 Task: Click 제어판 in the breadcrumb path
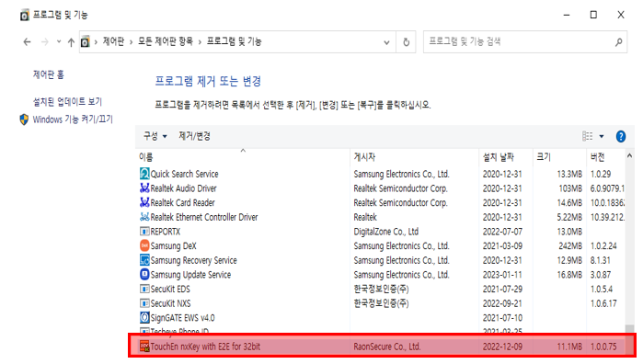click(113, 41)
